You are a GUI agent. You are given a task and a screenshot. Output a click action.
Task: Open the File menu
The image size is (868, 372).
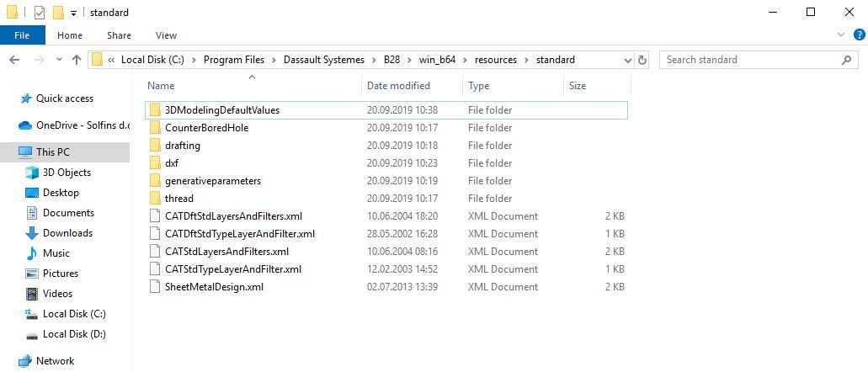(23, 35)
